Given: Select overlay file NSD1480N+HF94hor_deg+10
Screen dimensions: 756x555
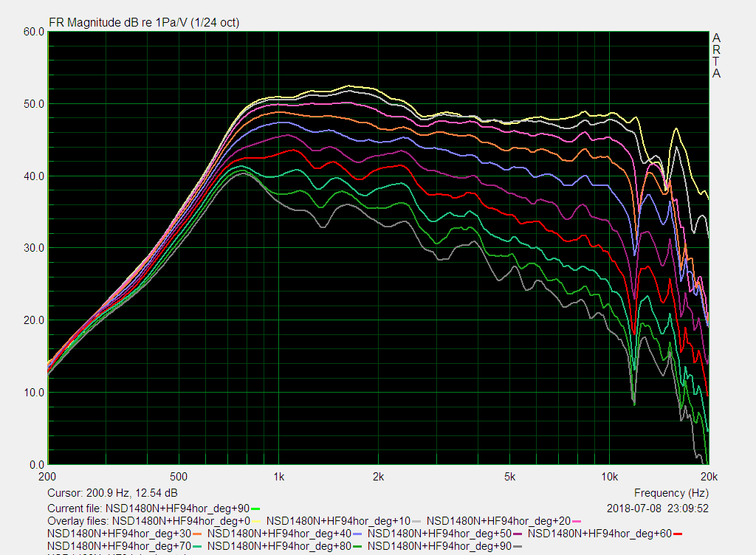Looking at the screenshot, I should tap(338, 521).
